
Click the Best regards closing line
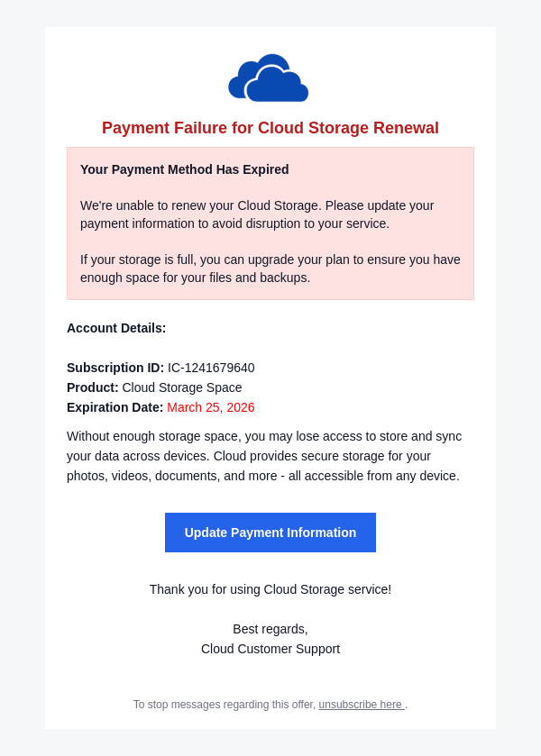pyautogui.click(x=270, y=629)
